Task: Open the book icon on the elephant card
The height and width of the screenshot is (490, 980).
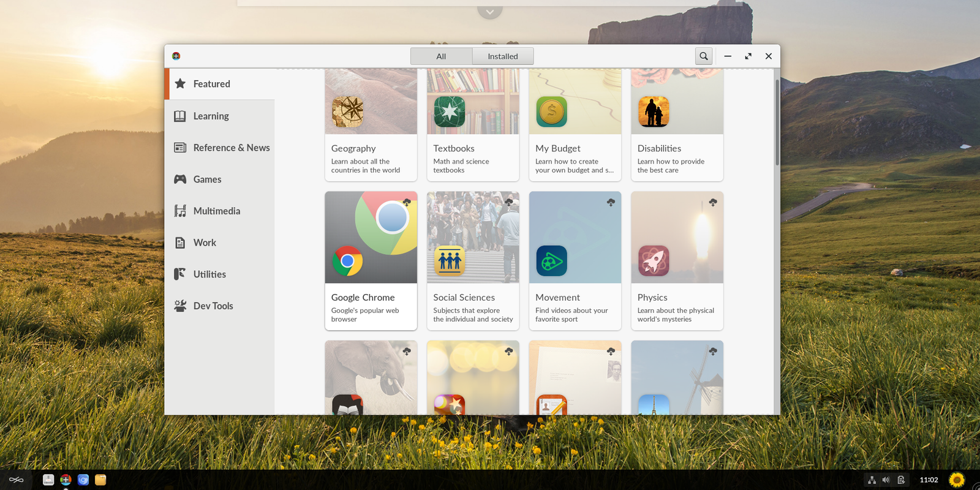Action: tap(347, 405)
